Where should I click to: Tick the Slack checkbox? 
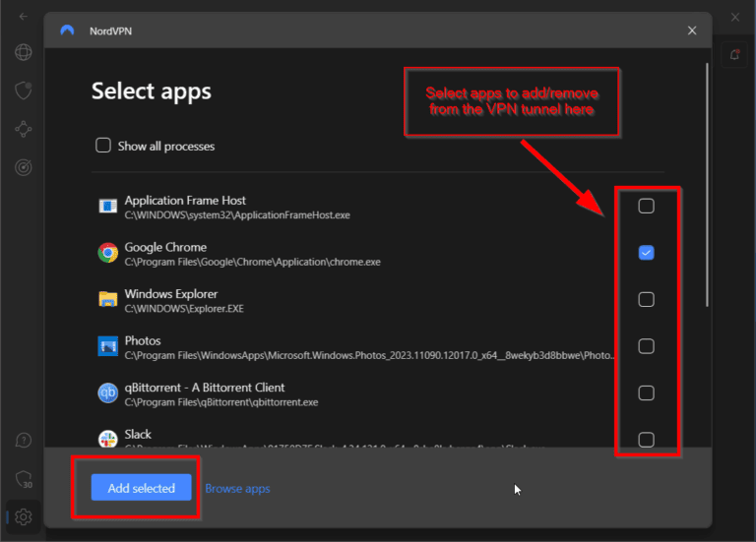tap(646, 440)
